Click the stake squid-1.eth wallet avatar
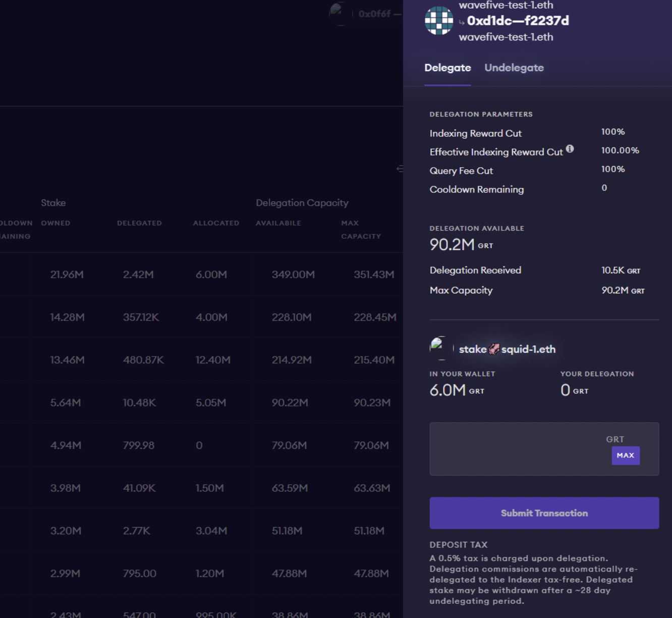672x618 pixels. [439, 348]
